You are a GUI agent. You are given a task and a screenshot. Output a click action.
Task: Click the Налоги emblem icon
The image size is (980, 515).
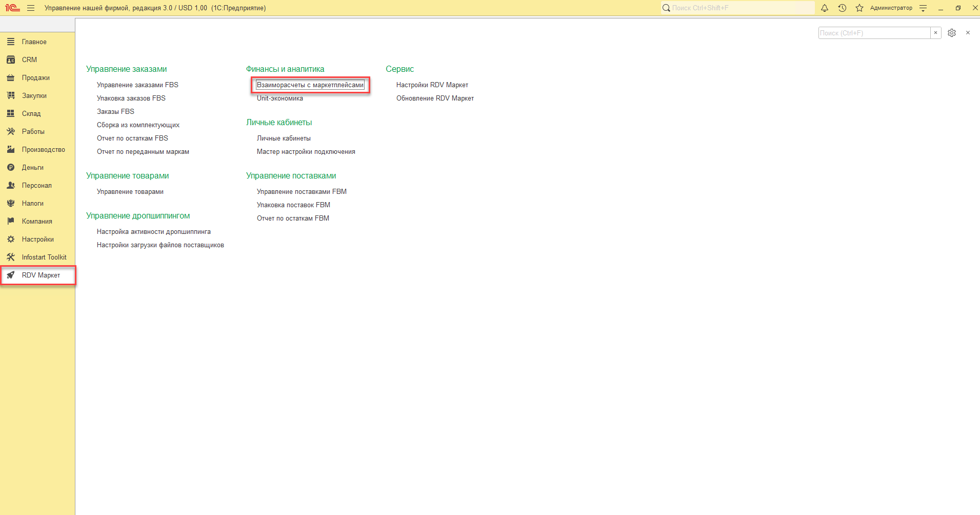pos(11,203)
